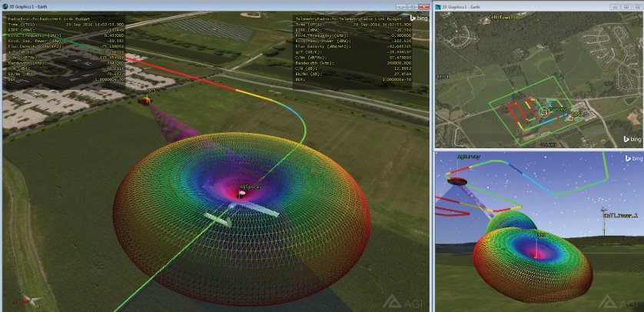Click the RadioRcvr-To-RadioXmtr Link Budget title
This screenshot has height=312, width=644.
point(49,19)
